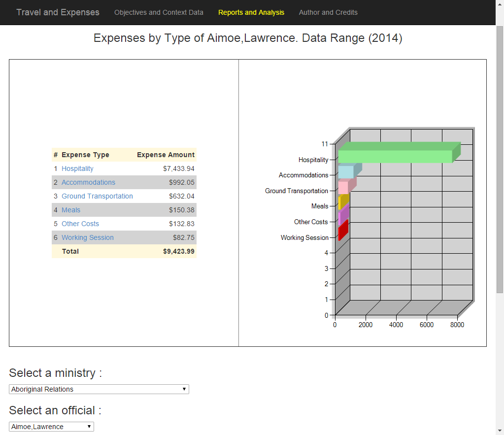
Task: Click the $9,423.99 total amount
Action: (x=179, y=251)
